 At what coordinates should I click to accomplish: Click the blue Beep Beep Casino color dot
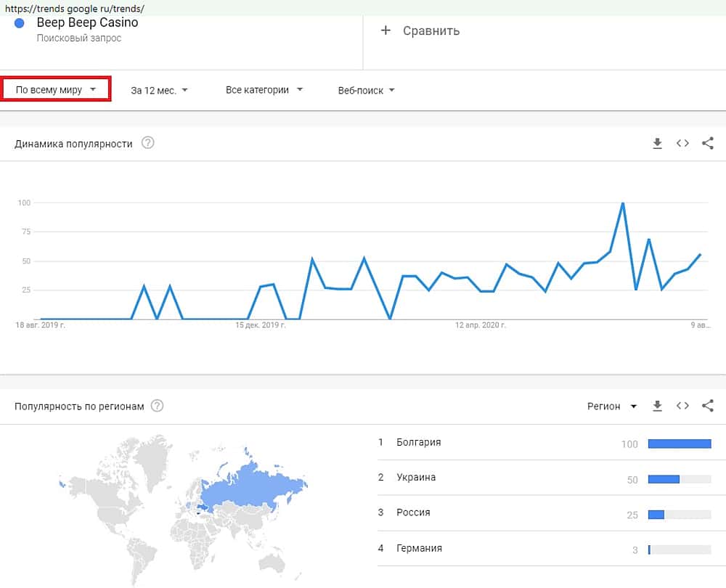tap(20, 23)
